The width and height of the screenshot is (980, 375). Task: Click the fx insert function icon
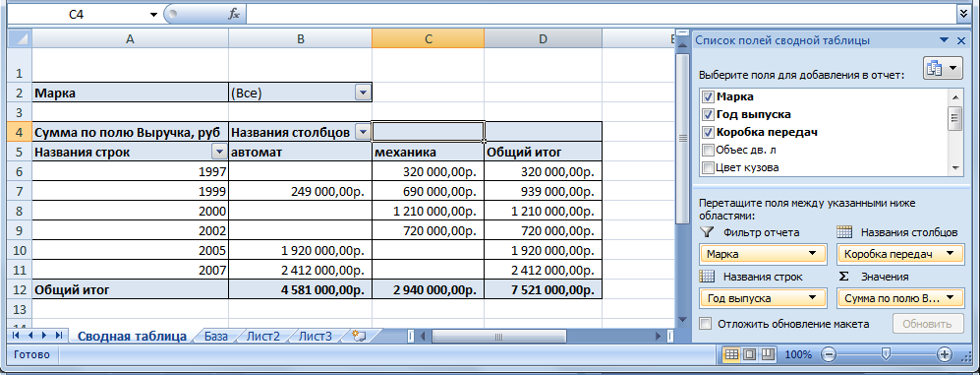point(234,15)
